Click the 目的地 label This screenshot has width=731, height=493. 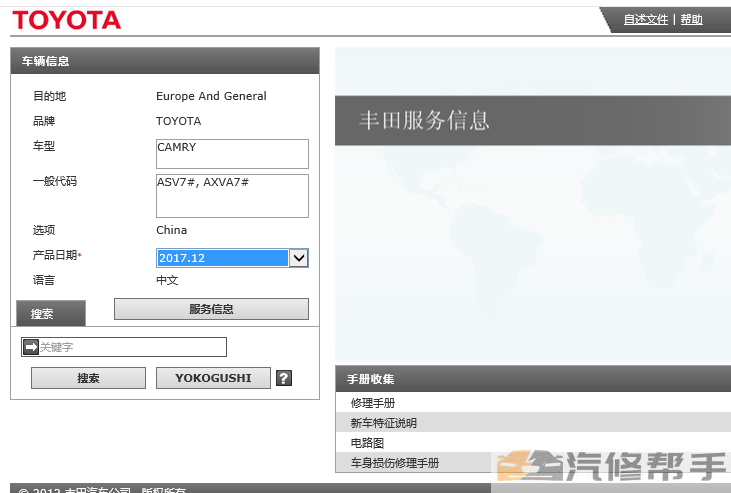tap(49, 96)
